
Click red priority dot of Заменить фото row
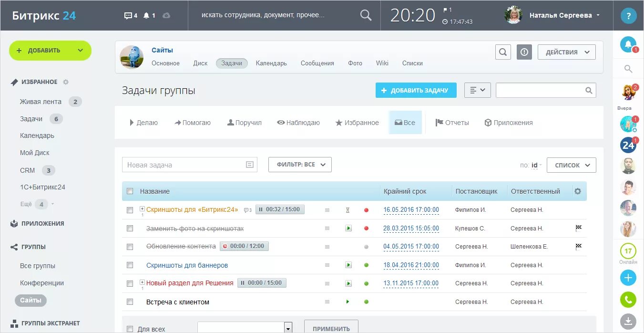pyautogui.click(x=366, y=229)
